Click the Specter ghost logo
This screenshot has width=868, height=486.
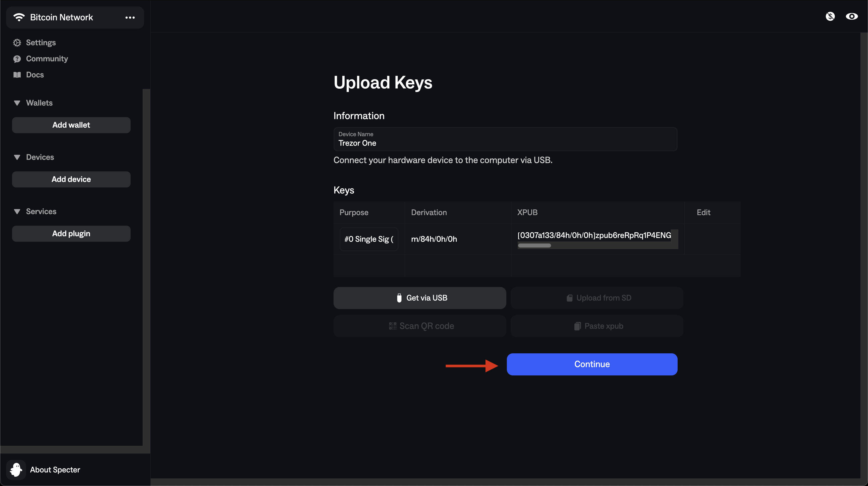(x=16, y=469)
